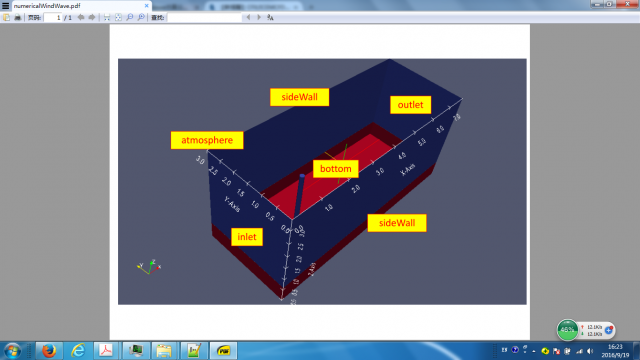640x360 pixels.
Task: Toggle match case search icon
Action: click(270, 17)
